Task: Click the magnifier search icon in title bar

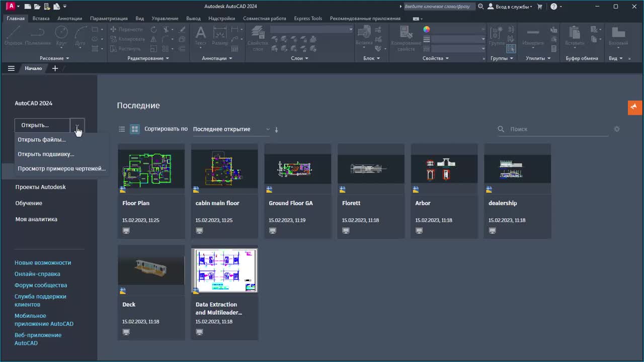Action: tap(480, 7)
